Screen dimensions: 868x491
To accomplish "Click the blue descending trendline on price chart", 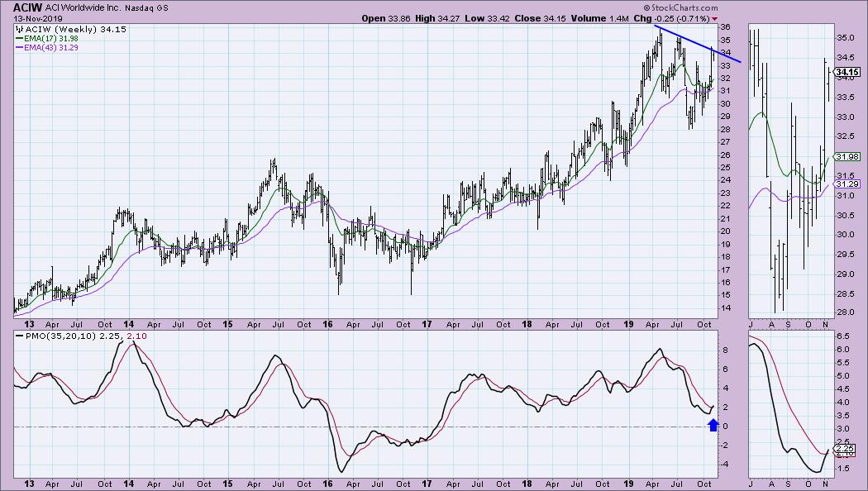I will pos(699,44).
